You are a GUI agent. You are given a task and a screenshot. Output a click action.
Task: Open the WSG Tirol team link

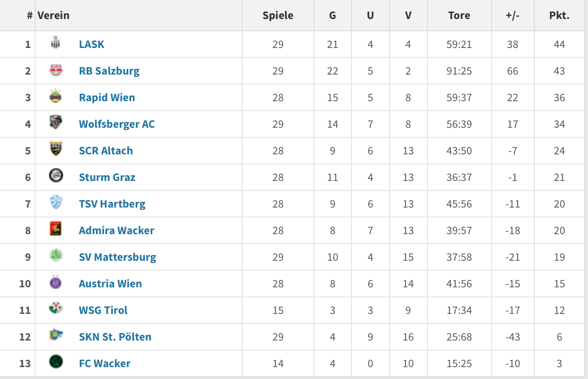pos(103,310)
